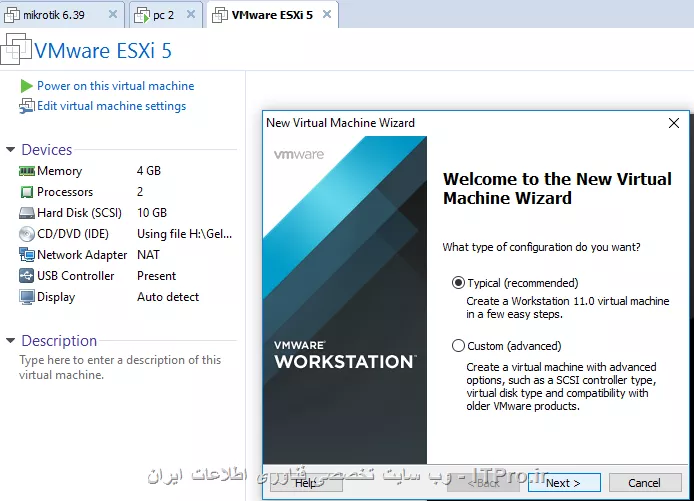
Task: Click the 10 GB hard disk value
Action: click(152, 213)
